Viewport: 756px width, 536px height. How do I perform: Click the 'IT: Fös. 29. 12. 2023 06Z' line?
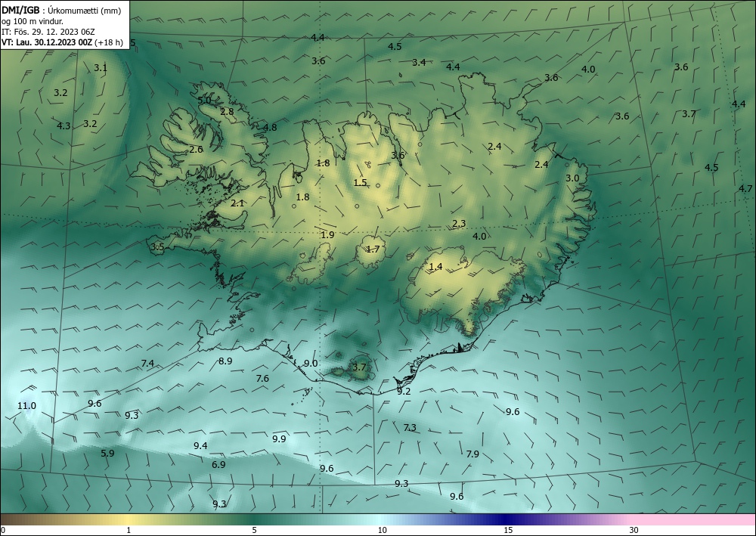[x=48, y=32]
